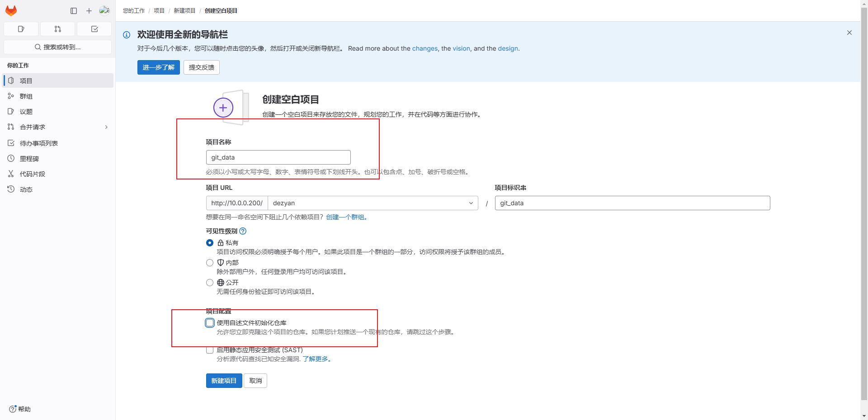Select 项目 in the sidebar
Viewport: 868px width, 420px height.
[x=58, y=80]
